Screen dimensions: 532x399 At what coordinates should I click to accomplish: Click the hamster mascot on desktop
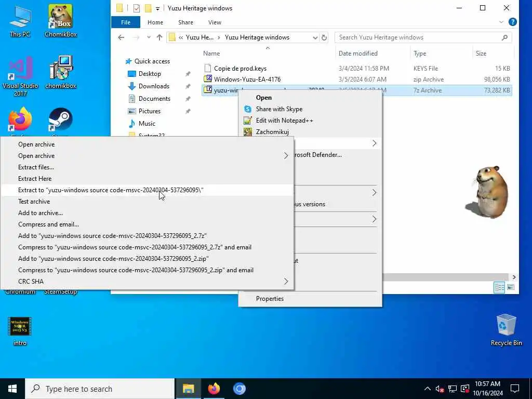pyautogui.click(x=488, y=192)
